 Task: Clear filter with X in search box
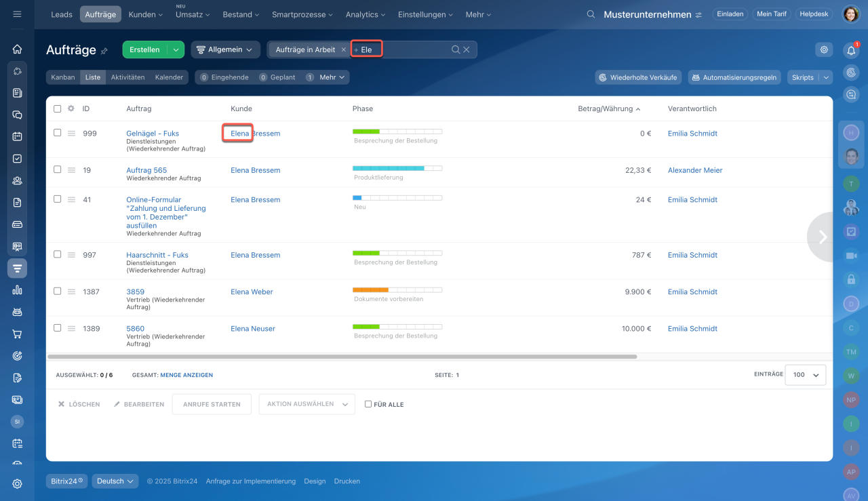(467, 49)
